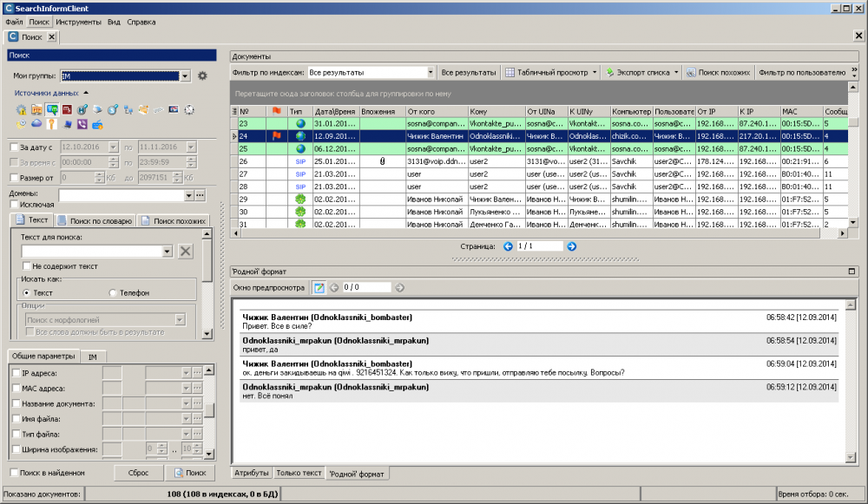Image resolution: width=868 pixels, height=504 pixels.
Task: Enable the За дату с checkbox
Action: (14, 147)
